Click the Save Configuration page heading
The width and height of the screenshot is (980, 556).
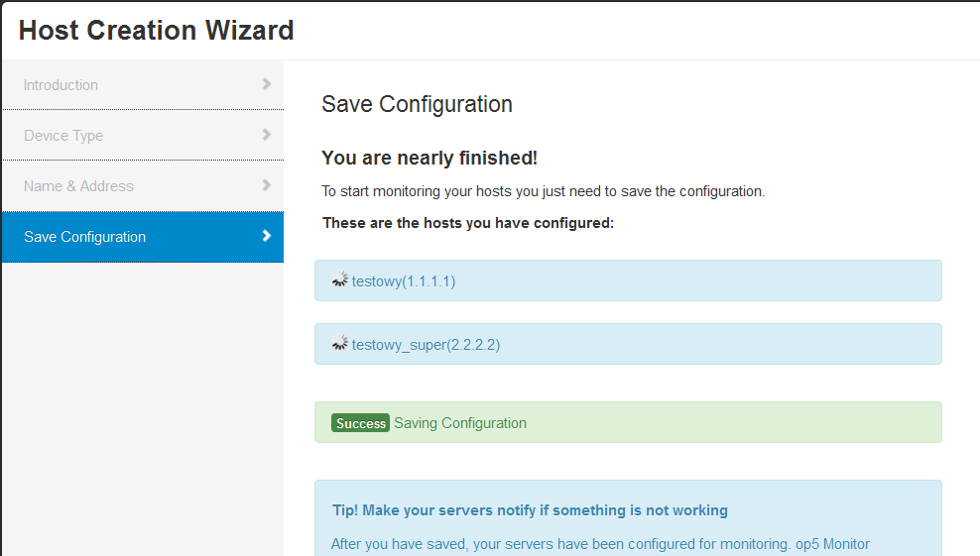click(x=417, y=104)
